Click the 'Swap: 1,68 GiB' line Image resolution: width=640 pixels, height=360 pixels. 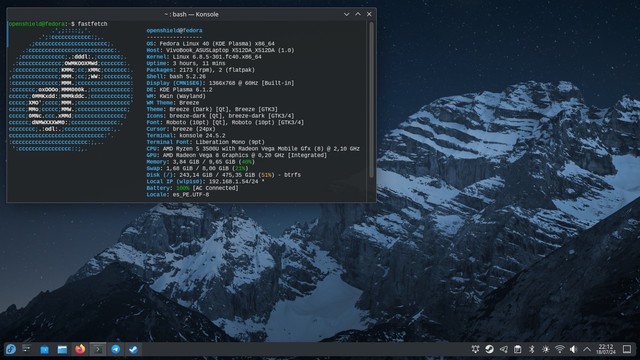[198, 168]
